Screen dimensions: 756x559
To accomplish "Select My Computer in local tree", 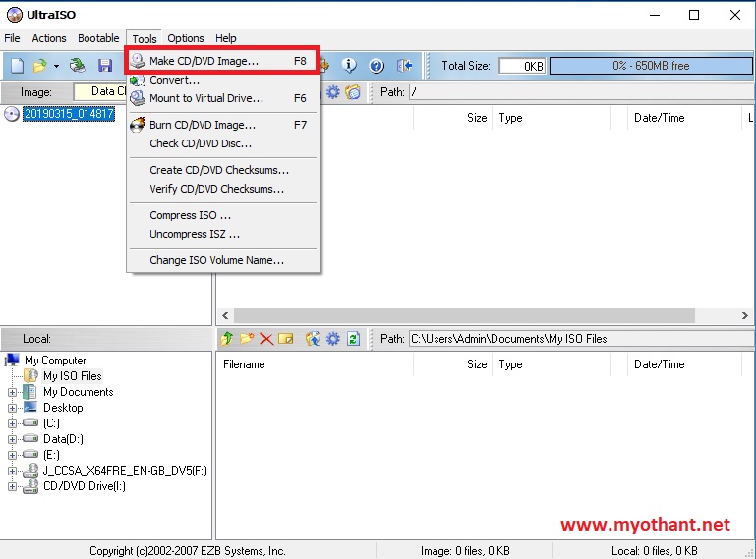I will (x=55, y=361).
